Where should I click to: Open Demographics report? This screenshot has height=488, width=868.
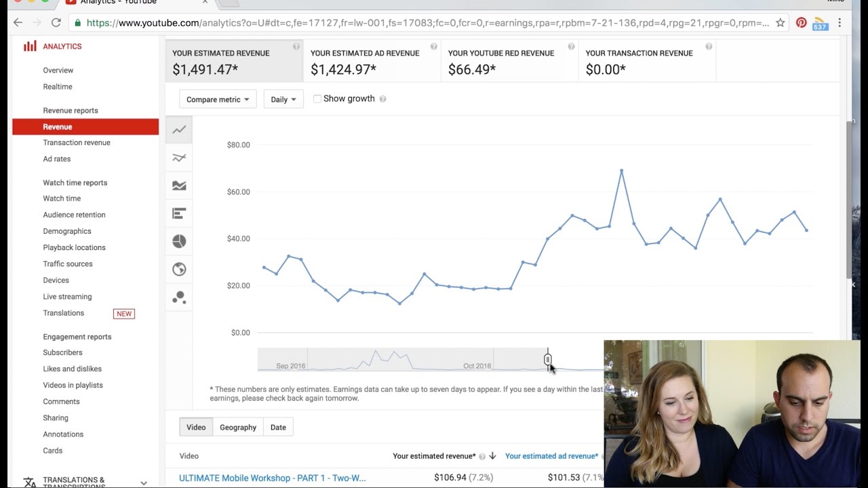coord(67,231)
